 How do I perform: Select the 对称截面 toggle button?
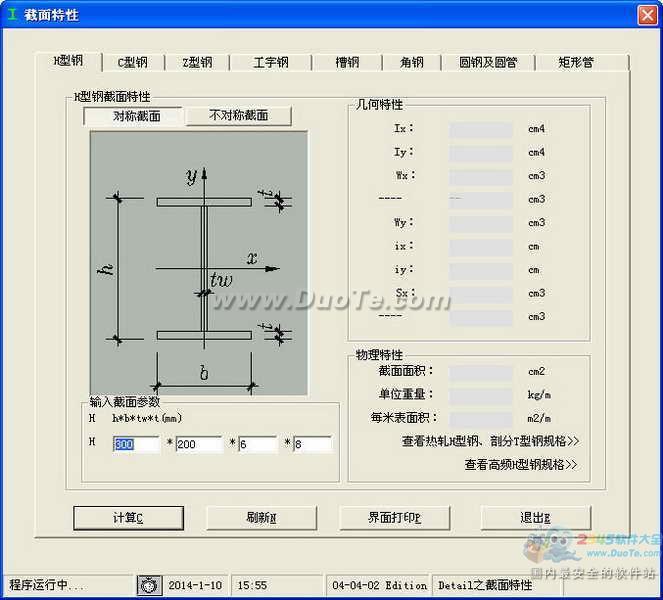[x=133, y=116]
